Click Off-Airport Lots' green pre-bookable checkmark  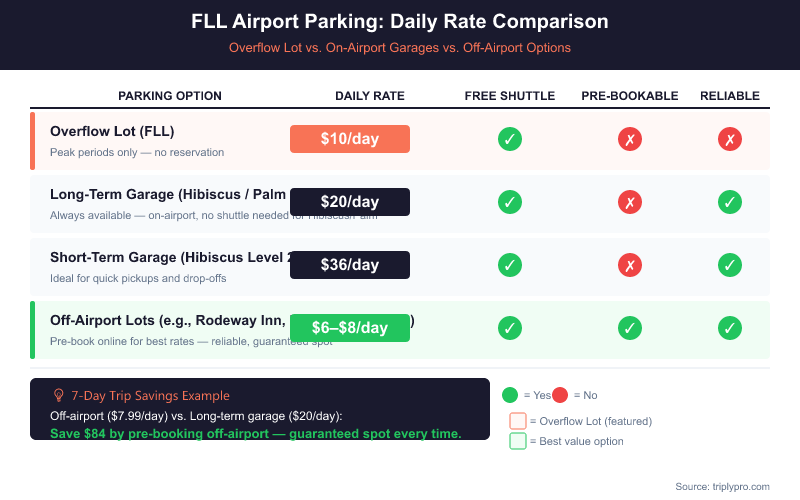[x=630, y=328]
